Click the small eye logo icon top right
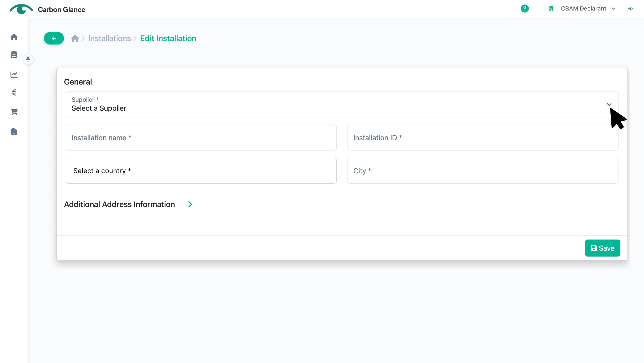644x363 pixels. coord(630,8)
